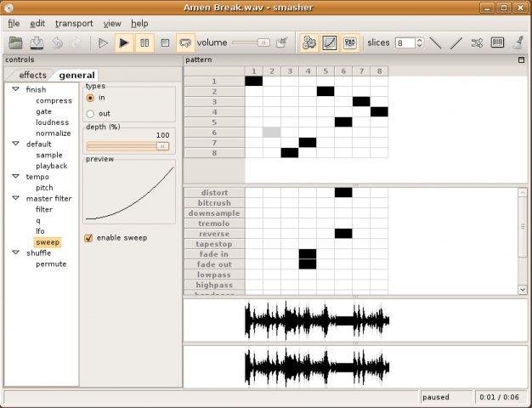
Task: Collapse the finish tree group
Action: 15,89
